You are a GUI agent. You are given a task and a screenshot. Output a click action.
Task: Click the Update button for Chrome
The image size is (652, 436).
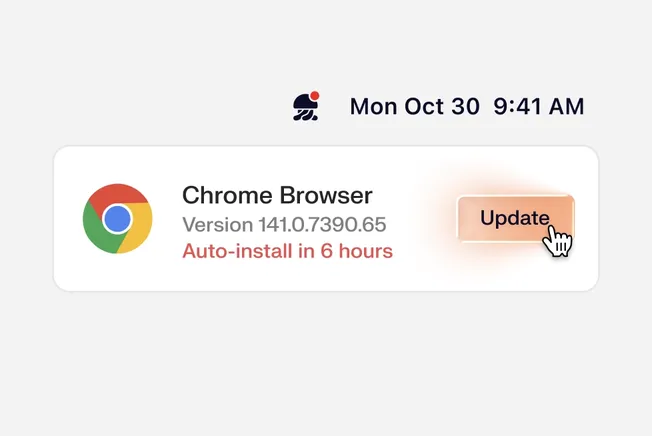point(514,218)
